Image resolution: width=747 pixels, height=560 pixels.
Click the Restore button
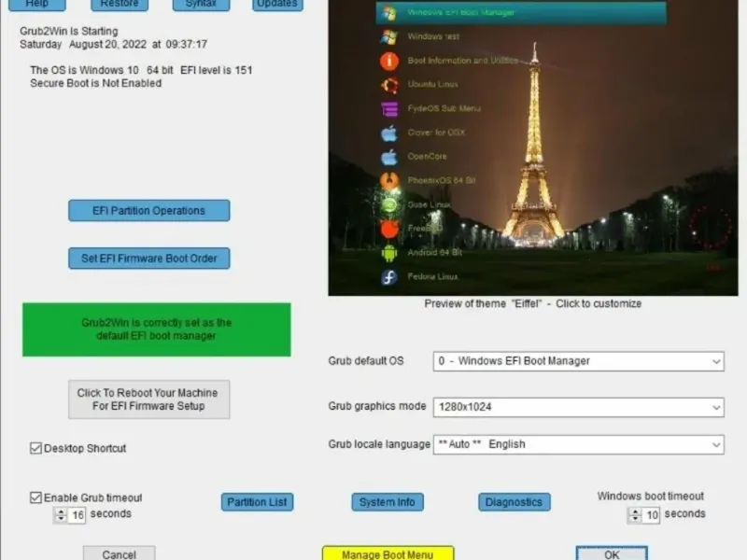point(120,5)
